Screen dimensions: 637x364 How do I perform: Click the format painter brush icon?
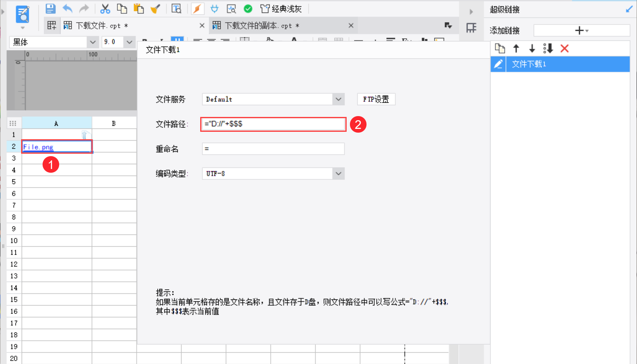155,9
